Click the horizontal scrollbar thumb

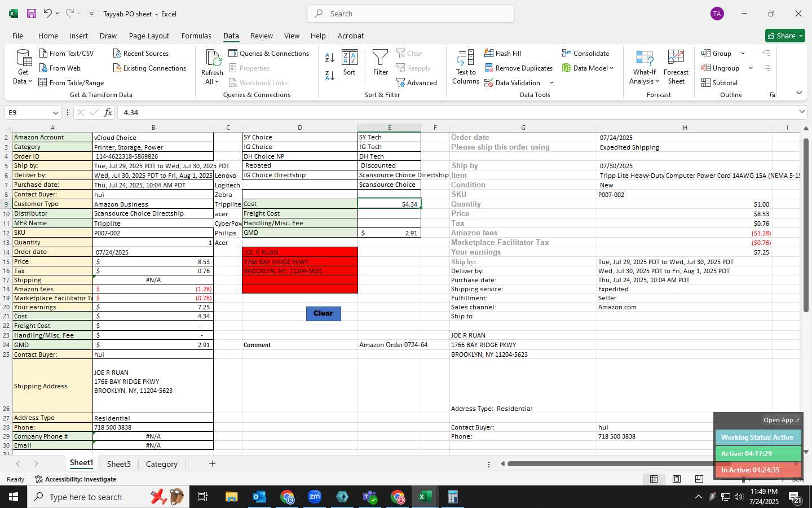pyautogui.click(x=620, y=464)
